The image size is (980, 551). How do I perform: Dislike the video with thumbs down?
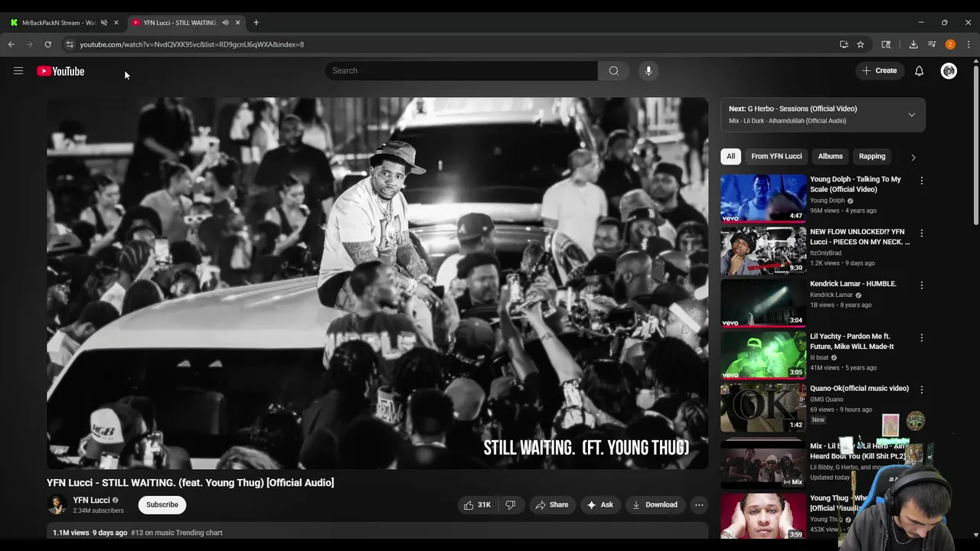pyautogui.click(x=511, y=505)
